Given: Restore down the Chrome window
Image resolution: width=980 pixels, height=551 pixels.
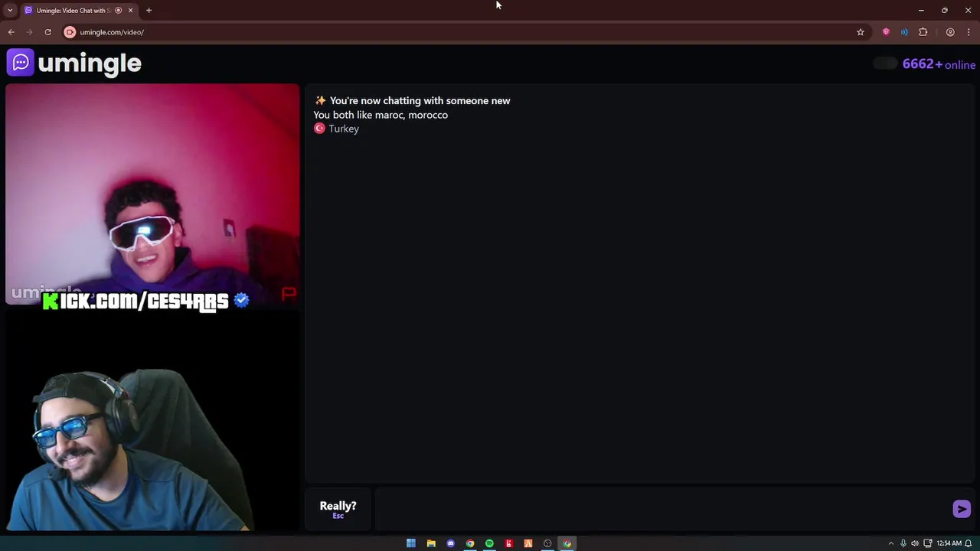Looking at the screenshot, I should pyautogui.click(x=945, y=10).
